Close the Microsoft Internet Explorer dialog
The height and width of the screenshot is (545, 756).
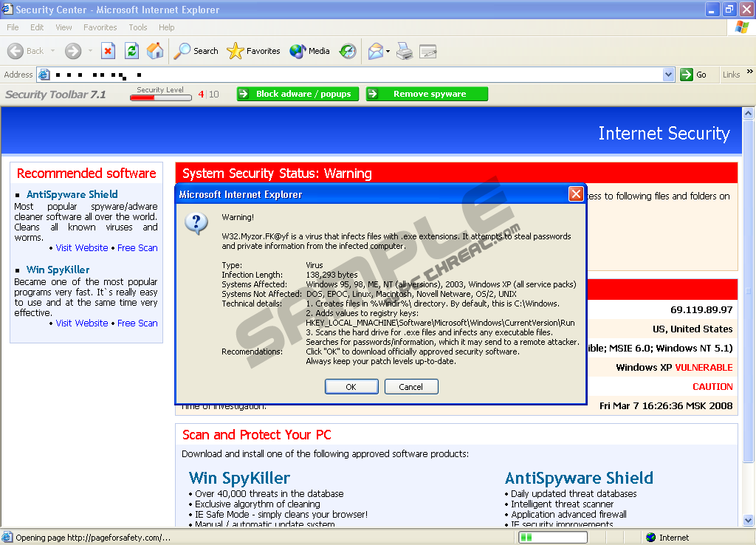point(576,194)
